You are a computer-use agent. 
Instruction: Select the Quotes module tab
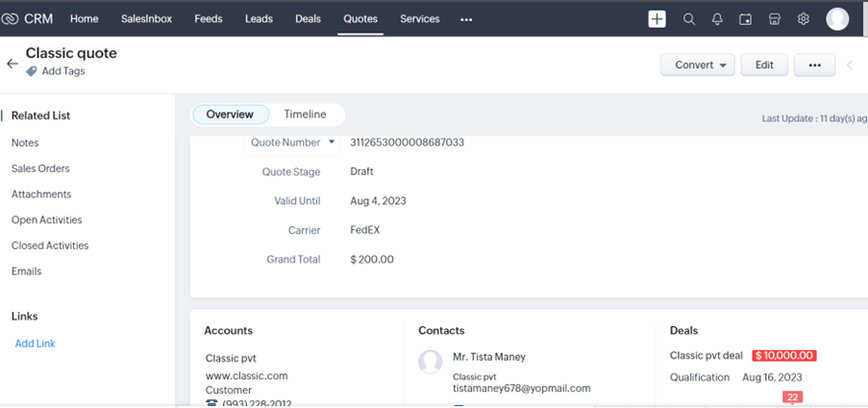point(360,19)
